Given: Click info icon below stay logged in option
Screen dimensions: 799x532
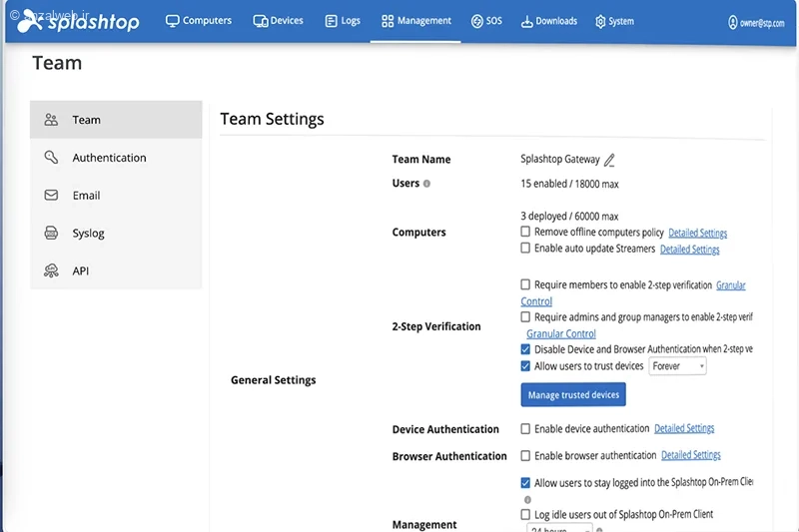Looking at the screenshot, I should 527,500.
